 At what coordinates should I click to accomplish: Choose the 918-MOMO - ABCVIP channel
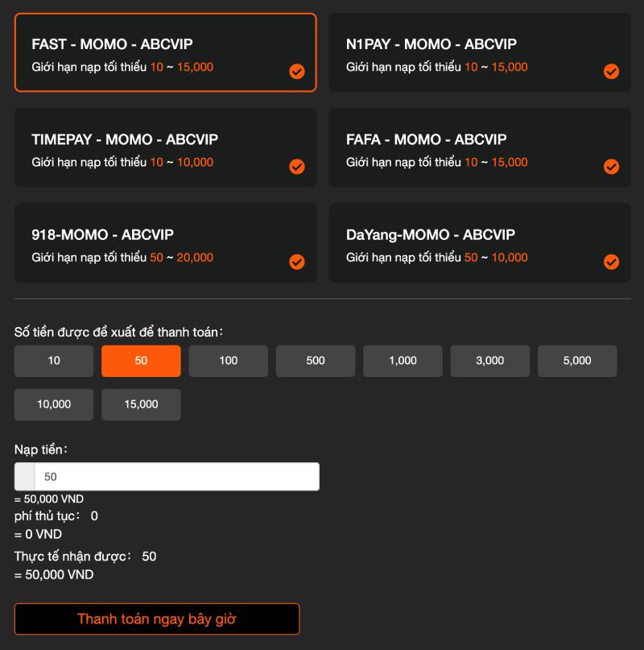[165, 243]
